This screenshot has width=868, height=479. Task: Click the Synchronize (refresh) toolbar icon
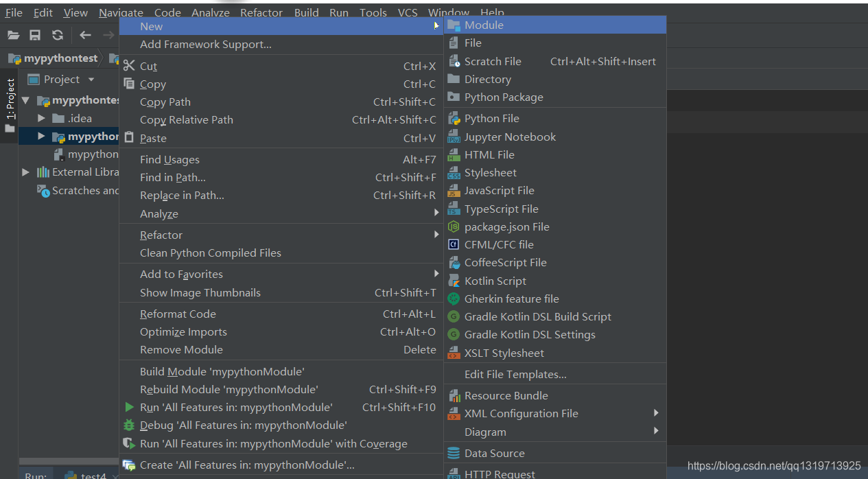pos(57,35)
